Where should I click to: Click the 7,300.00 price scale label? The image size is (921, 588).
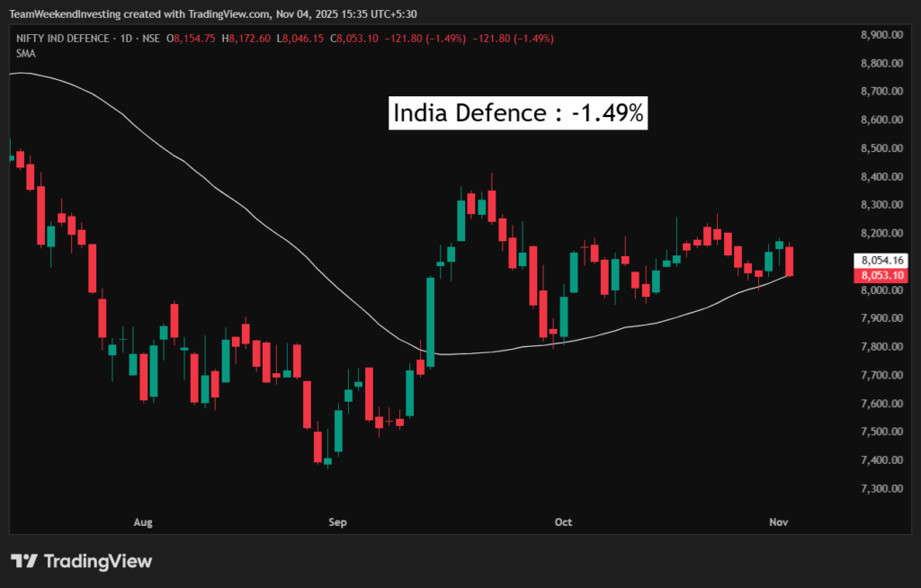click(881, 488)
